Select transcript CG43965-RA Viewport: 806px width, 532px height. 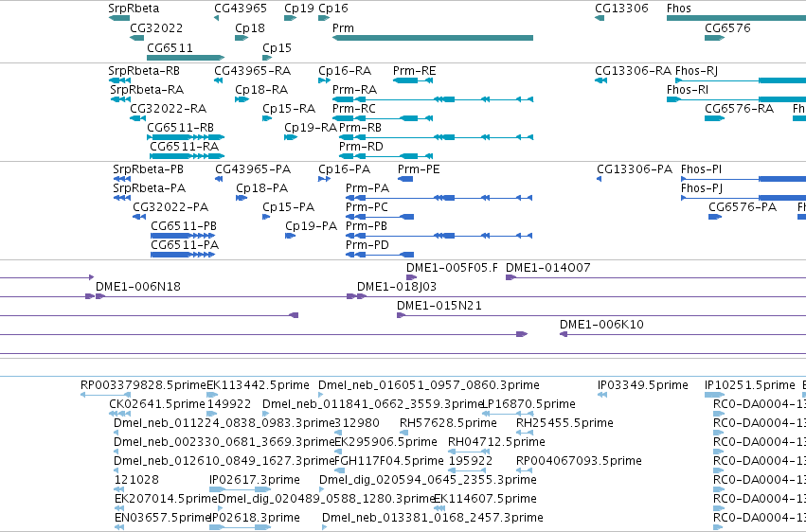(252, 70)
